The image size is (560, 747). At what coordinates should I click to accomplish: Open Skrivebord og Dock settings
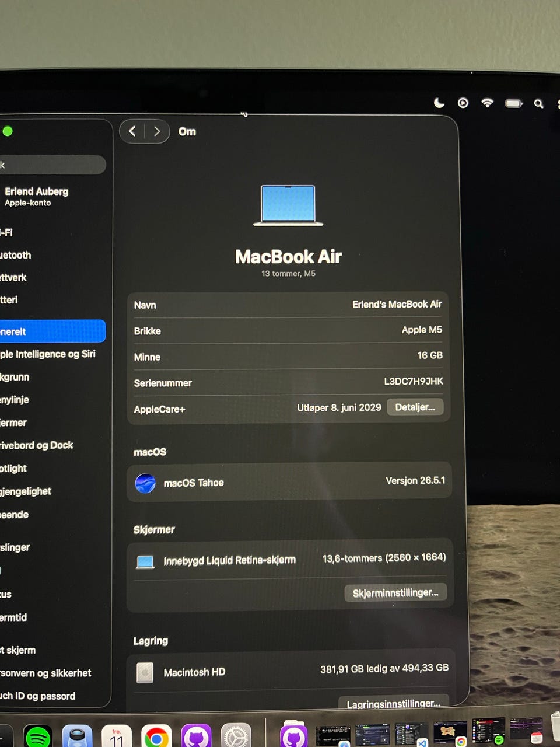point(37,445)
